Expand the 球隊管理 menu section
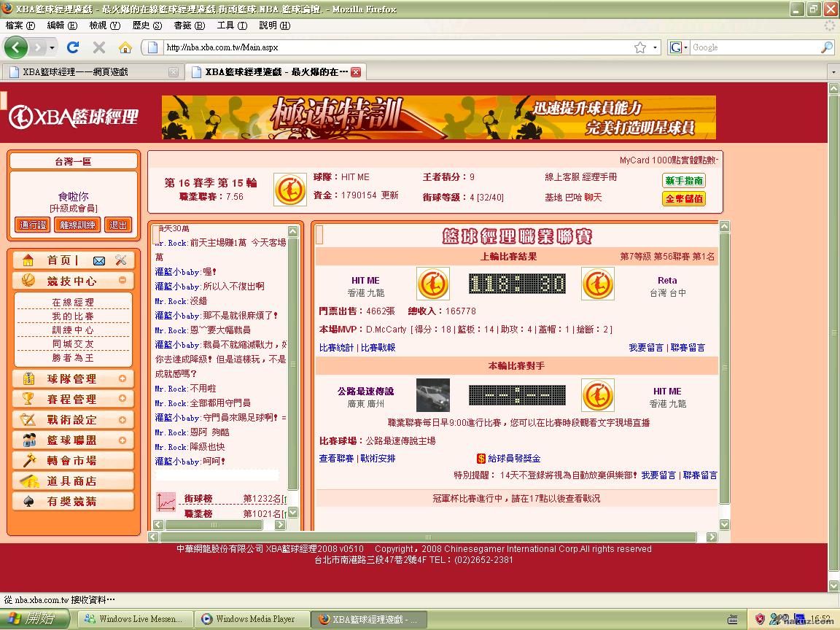The width and height of the screenshot is (840, 630). (122, 378)
